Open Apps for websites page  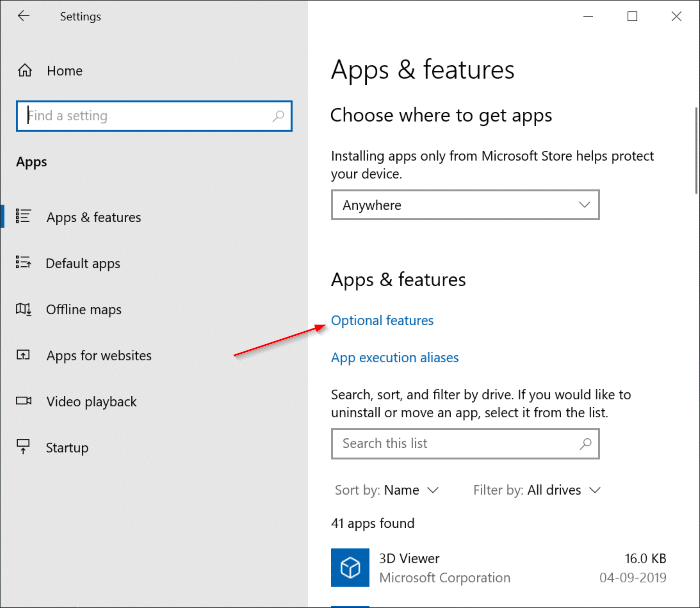click(99, 355)
